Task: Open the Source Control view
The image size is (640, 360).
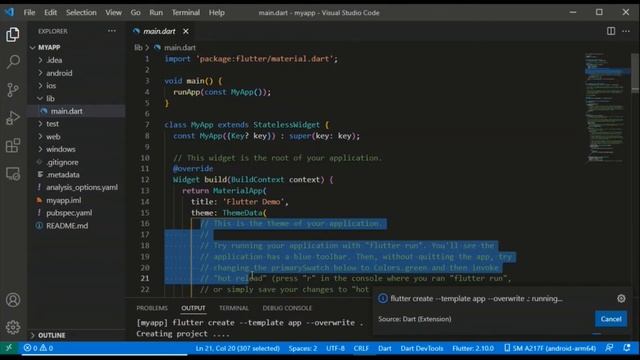Action: coord(13,90)
